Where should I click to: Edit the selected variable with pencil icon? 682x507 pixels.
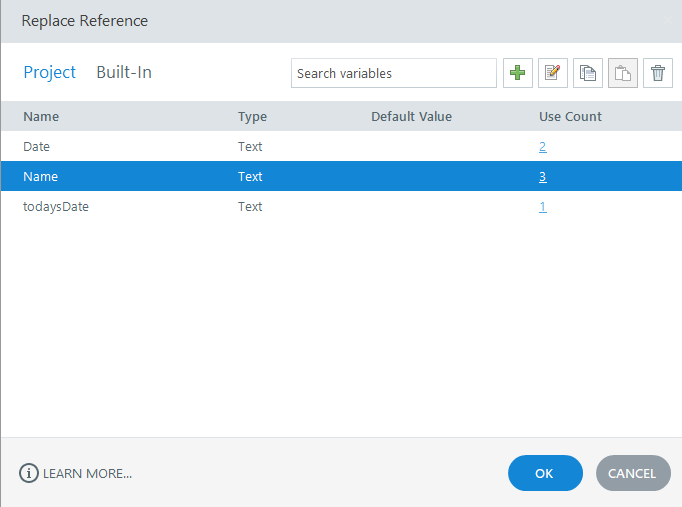552,73
